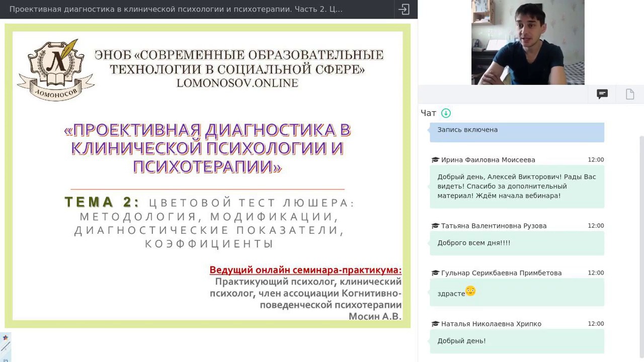This screenshot has width=644, height=362.
Task: Click the Ломоносов logo on the slide
Action: [x=55, y=70]
